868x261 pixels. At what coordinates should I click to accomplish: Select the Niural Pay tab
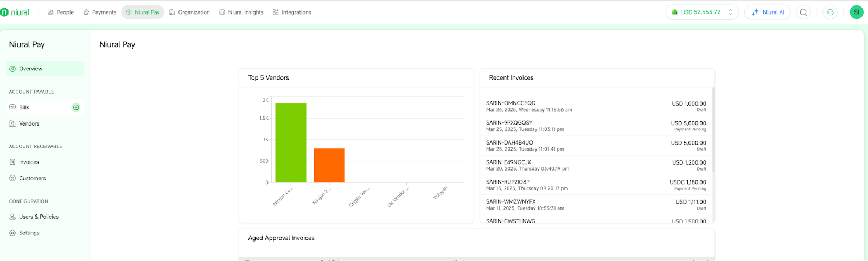click(x=143, y=12)
